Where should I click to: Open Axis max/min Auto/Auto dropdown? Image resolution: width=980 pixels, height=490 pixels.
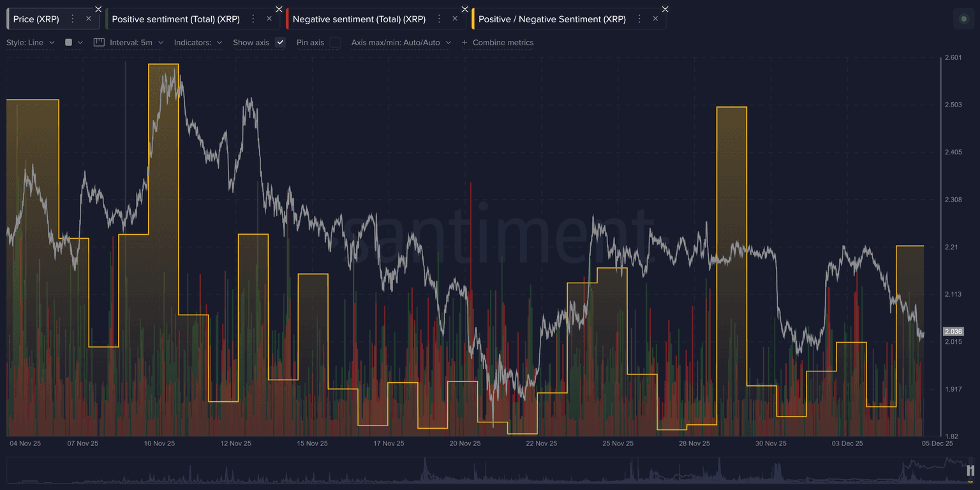[401, 43]
